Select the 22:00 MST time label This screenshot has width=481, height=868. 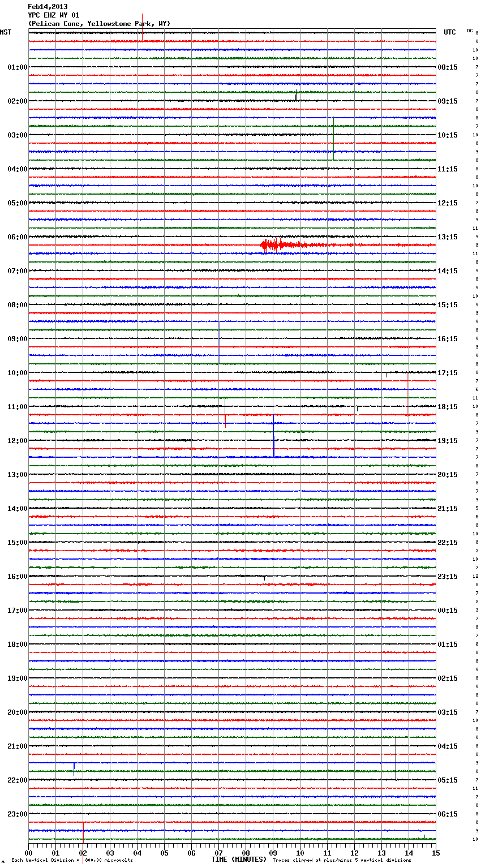tap(18, 780)
